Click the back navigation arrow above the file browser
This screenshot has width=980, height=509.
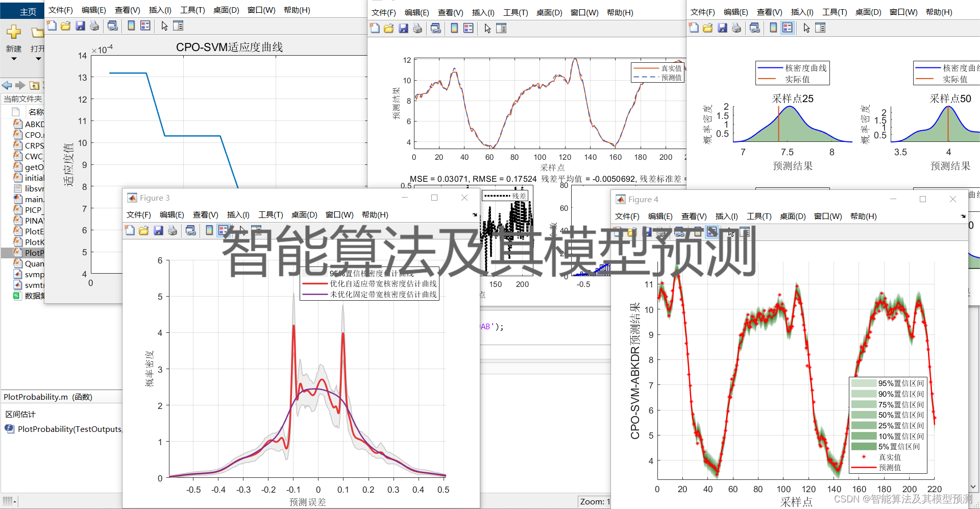coord(7,85)
